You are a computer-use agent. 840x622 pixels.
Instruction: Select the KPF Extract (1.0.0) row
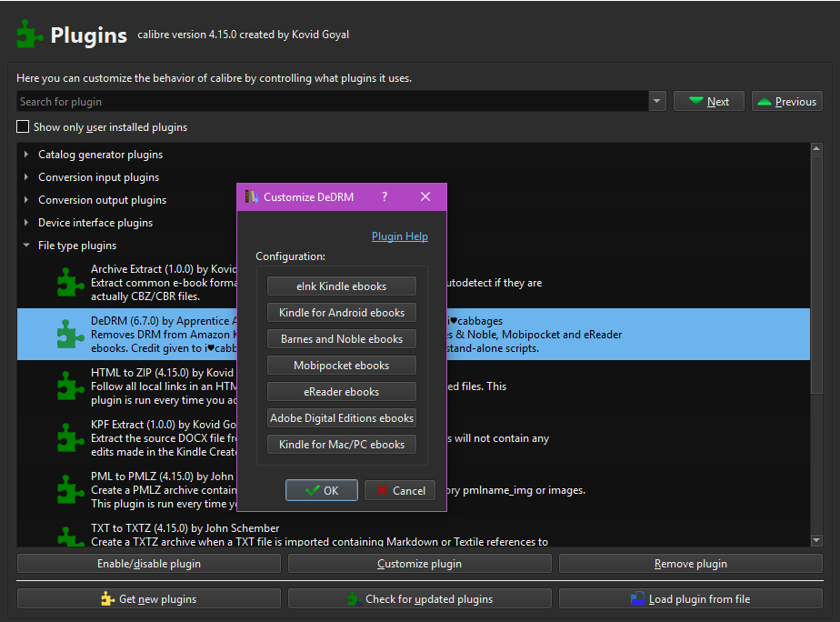click(413, 437)
